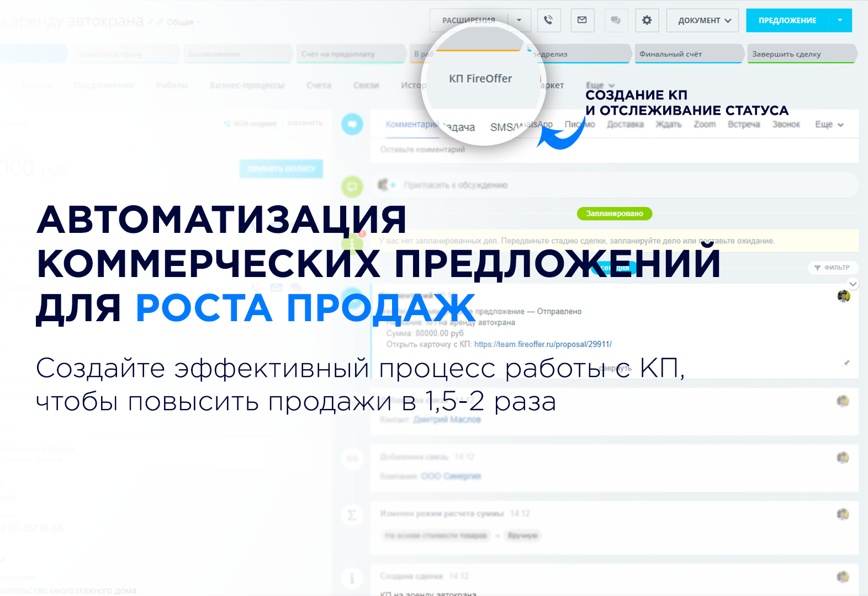Screen dimensions: 868x596
Task: Switch to the Бизнес-процессы tab
Action: coord(247,86)
